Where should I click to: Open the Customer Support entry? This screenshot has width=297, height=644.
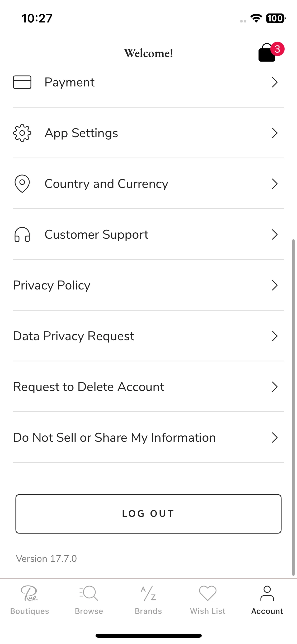click(x=148, y=234)
